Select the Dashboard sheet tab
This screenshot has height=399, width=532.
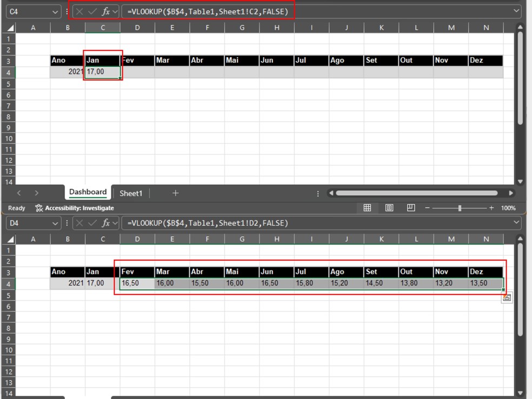click(x=88, y=192)
